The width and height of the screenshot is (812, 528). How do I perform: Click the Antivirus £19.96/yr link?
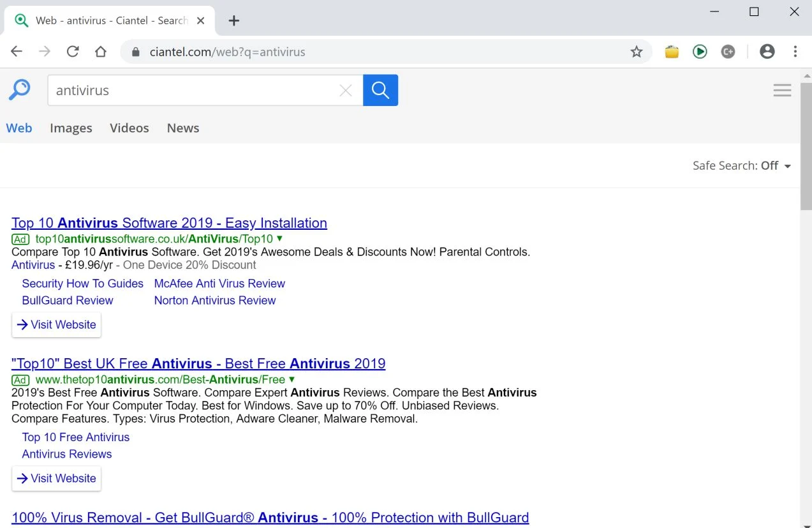[x=33, y=265]
